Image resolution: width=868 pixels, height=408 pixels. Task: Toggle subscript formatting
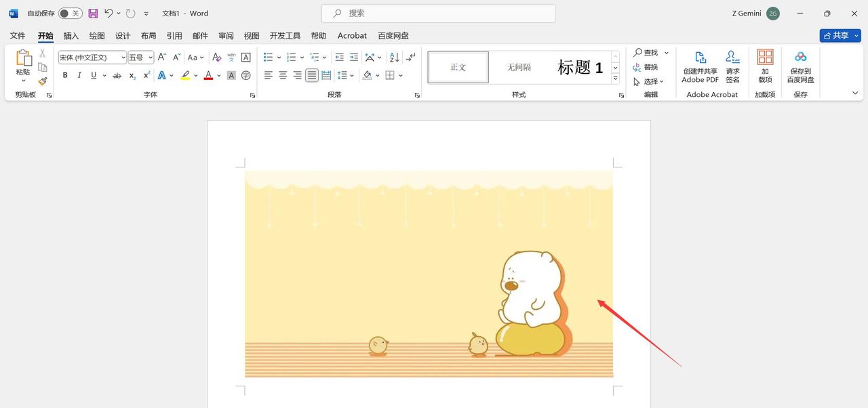tap(132, 75)
